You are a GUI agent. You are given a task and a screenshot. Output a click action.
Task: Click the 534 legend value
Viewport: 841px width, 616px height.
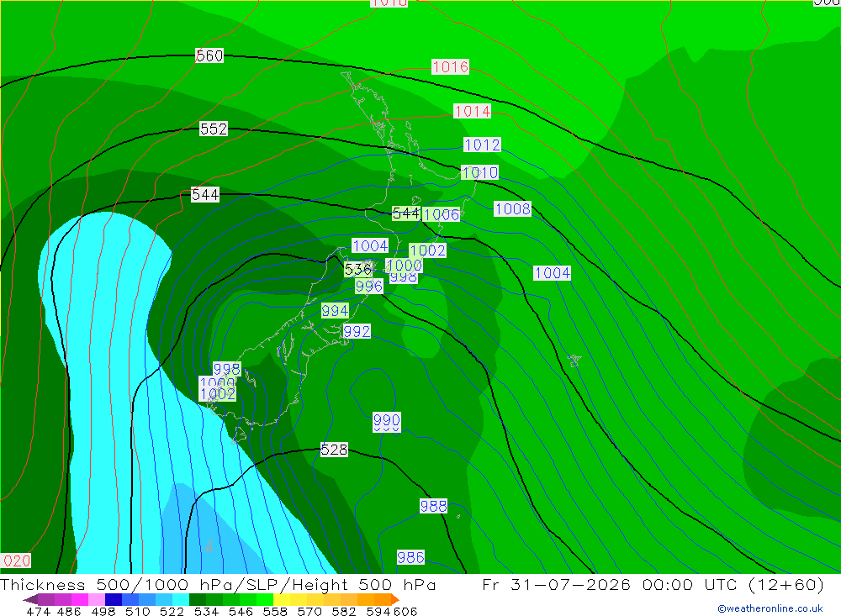[206, 611]
